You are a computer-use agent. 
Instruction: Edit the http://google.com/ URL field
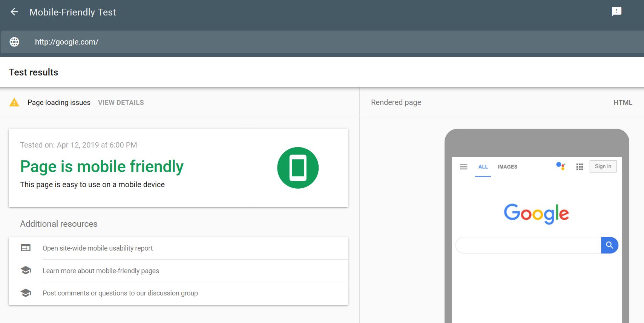pos(322,42)
